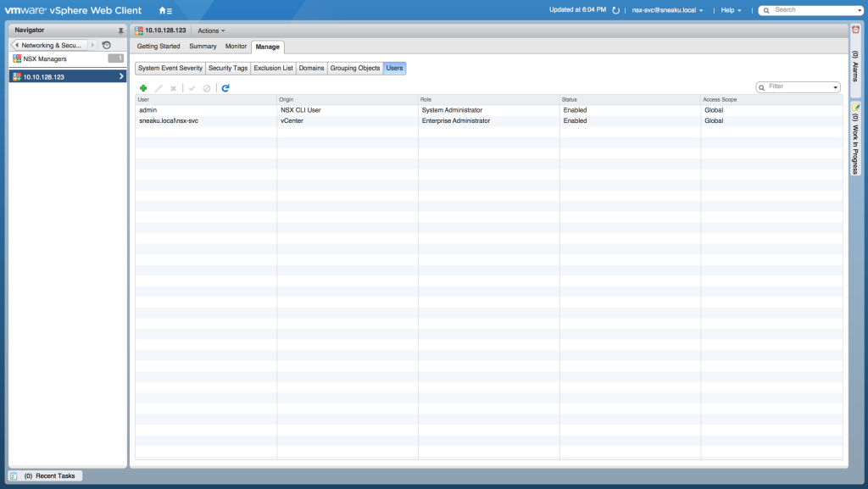The image size is (868, 489).
Task: Refresh the users list with the blue arrow
Action: (x=225, y=88)
